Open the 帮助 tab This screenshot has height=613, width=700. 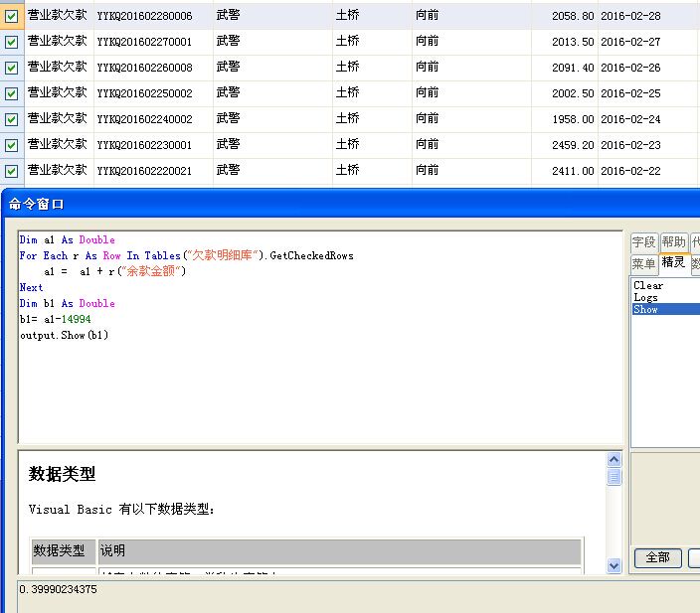tap(673, 242)
